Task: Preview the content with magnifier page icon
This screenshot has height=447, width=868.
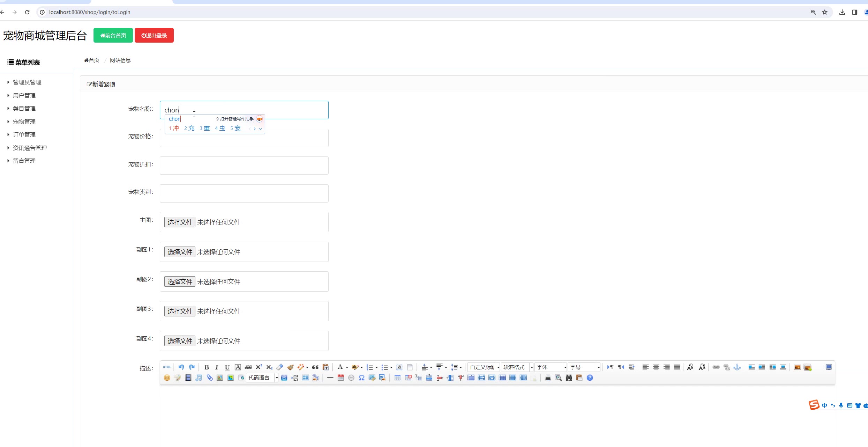Action: tap(558, 378)
